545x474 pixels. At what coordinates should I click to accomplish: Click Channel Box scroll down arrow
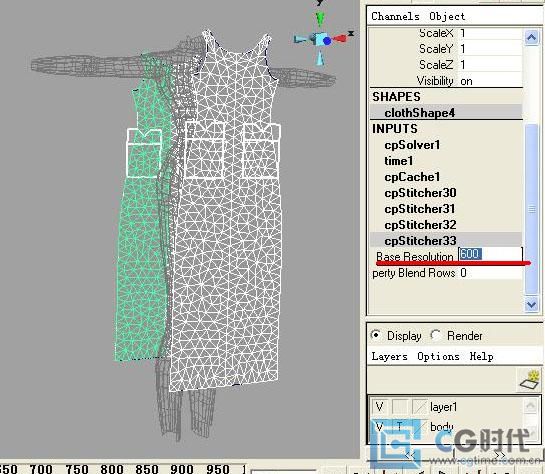[x=531, y=305]
